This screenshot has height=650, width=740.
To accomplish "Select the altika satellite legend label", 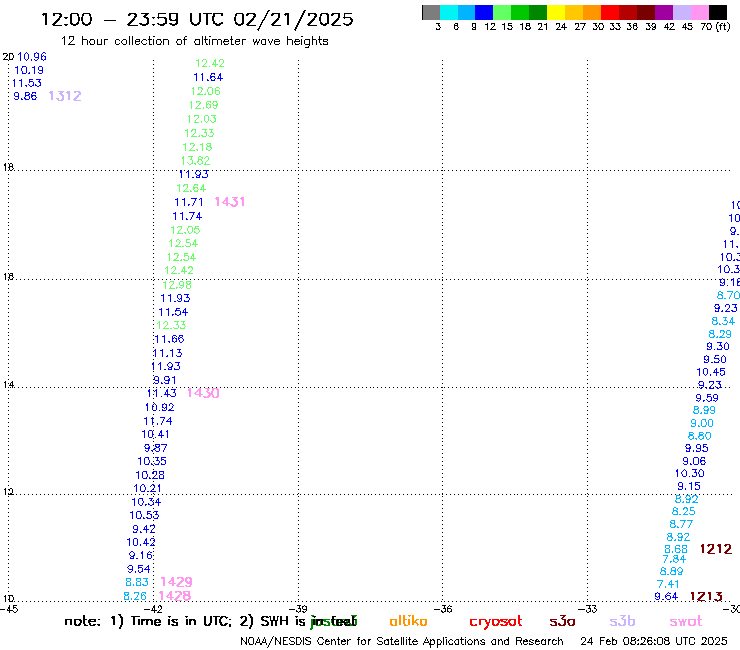I will 408,621.
